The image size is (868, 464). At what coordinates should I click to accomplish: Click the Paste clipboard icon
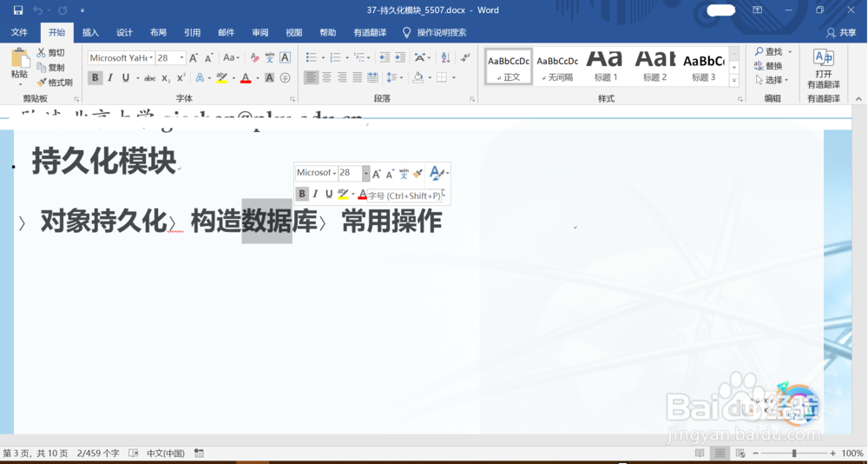20,58
